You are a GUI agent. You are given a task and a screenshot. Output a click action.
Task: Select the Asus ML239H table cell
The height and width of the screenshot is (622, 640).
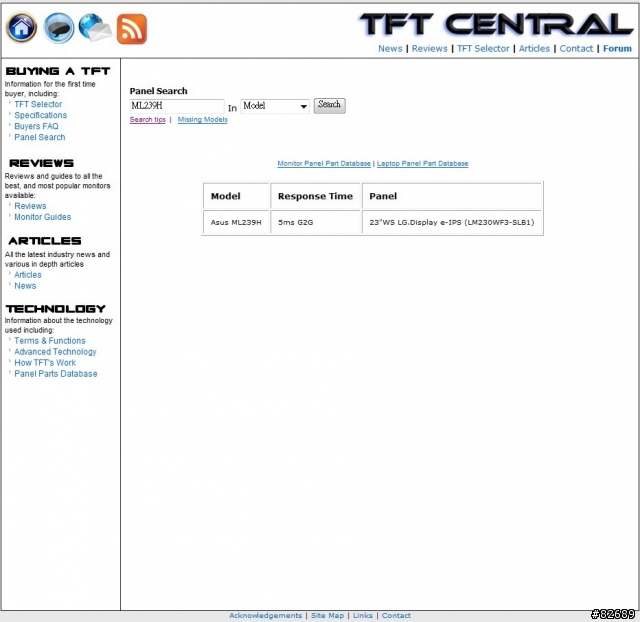236,222
